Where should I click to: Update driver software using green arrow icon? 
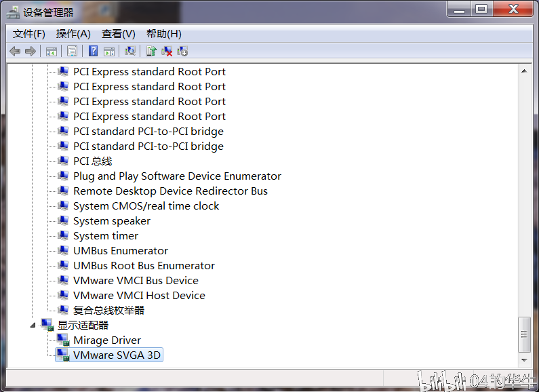(x=151, y=52)
